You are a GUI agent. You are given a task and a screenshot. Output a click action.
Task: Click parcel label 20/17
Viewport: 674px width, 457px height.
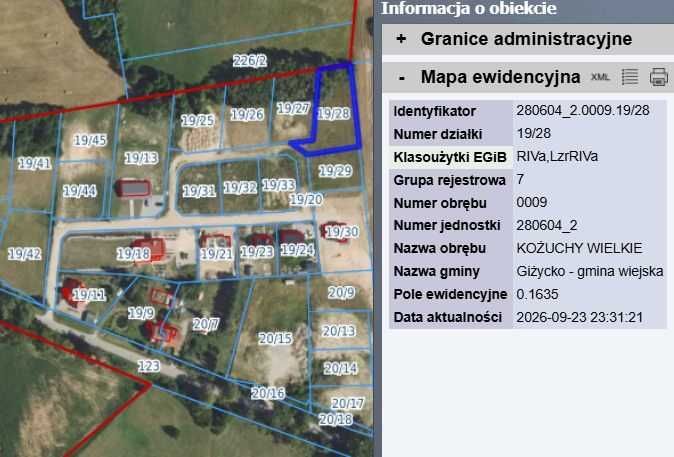pyautogui.click(x=347, y=403)
